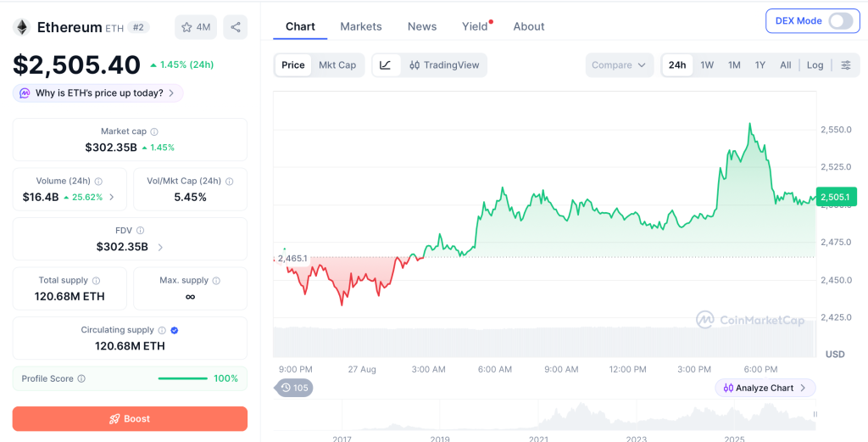
Task: Toggle the Log scale option
Action: 815,65
